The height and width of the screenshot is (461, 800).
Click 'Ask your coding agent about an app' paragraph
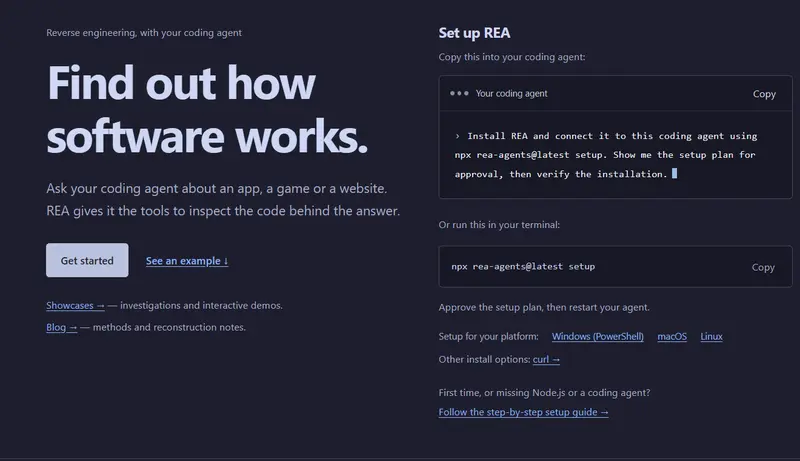coord(223,199)
